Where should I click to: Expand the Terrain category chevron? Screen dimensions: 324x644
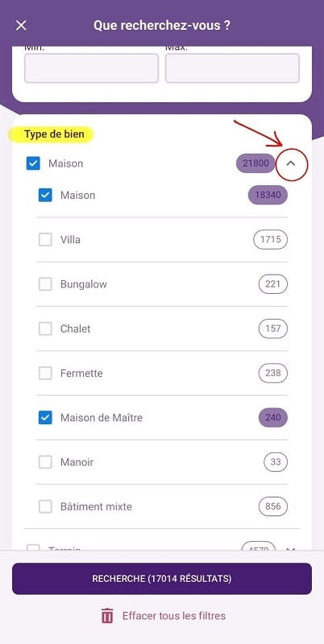coord(291,548)
